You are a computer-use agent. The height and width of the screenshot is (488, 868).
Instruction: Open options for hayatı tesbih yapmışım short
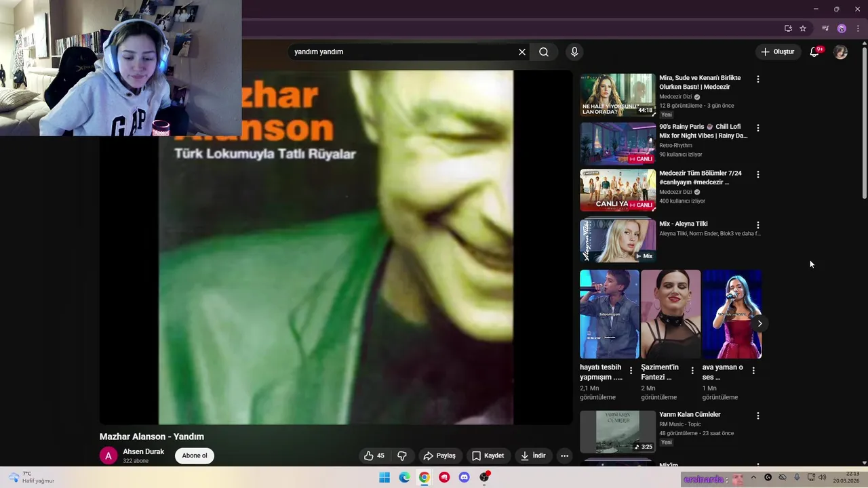click(631, 371)
